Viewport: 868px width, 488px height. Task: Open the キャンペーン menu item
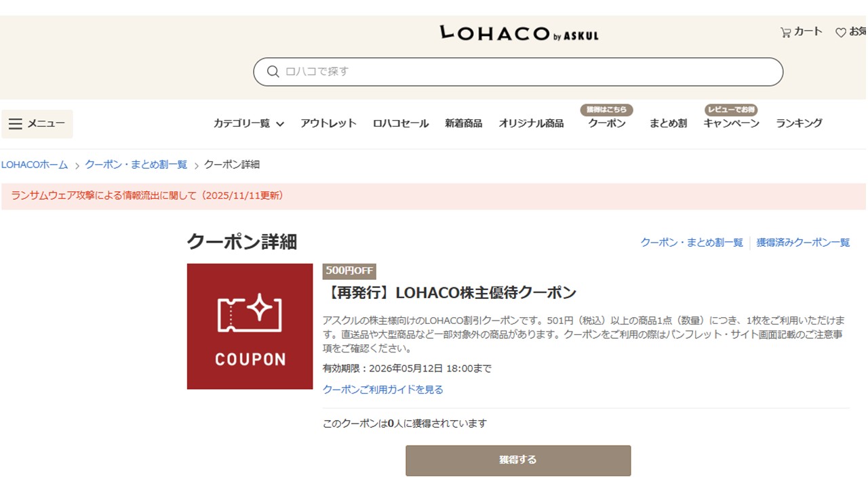(731, 123)
